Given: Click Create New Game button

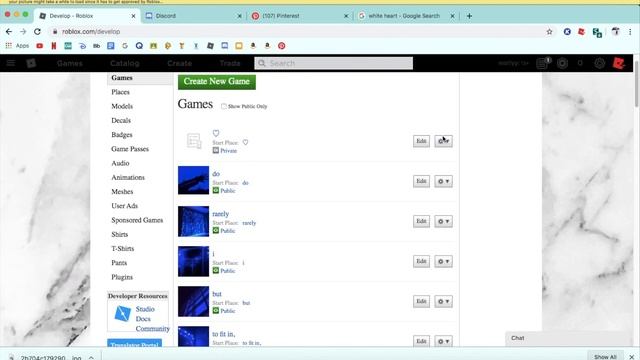Looking at the screenshot, I should (x=217, y=82).
